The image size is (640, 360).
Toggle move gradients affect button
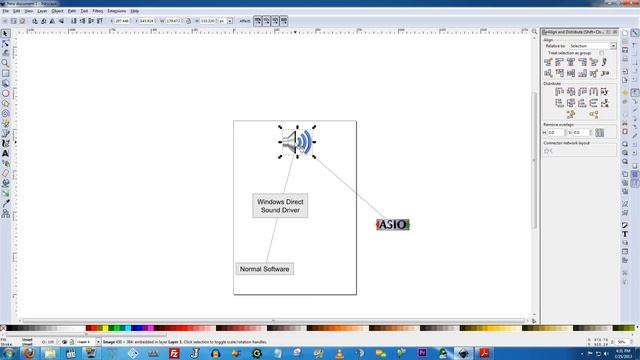tap(275, 21)
